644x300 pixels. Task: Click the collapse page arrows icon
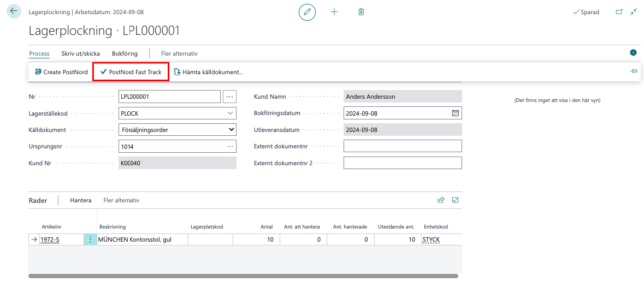(x=634, y=12)
